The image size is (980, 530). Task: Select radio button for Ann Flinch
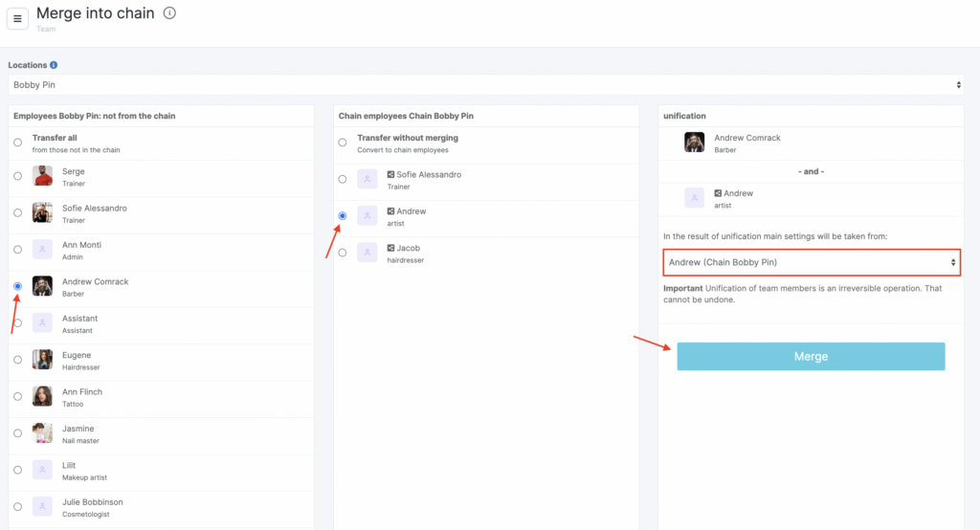[17, 396]
